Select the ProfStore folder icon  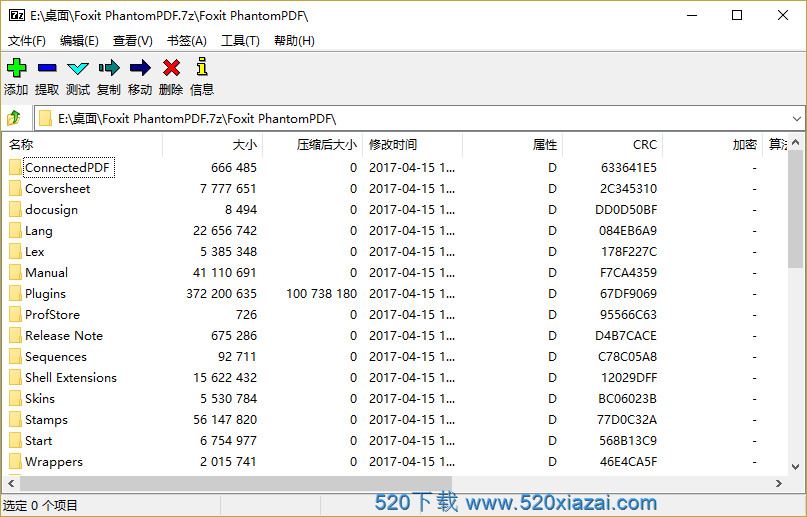(x=15, y=314)
